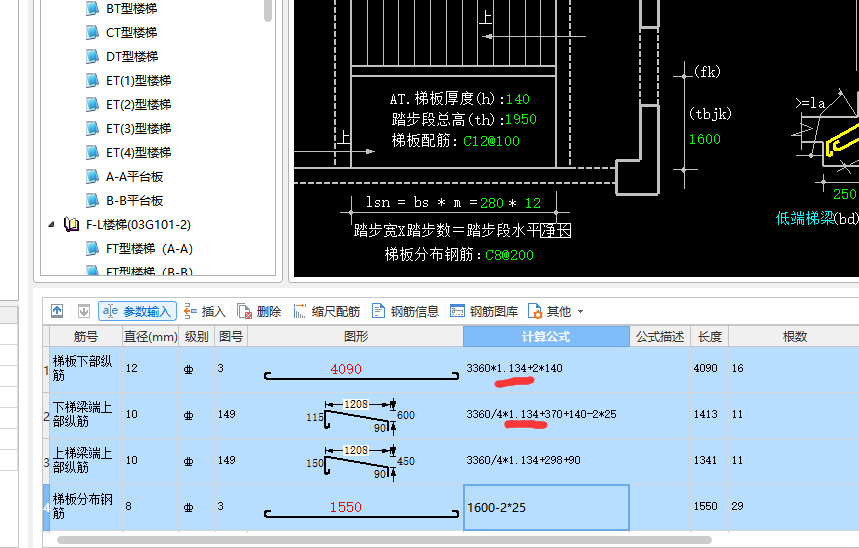Screen dimensions: 859x548
Task: Click the 级别 column header
Action: click(197, 336)
